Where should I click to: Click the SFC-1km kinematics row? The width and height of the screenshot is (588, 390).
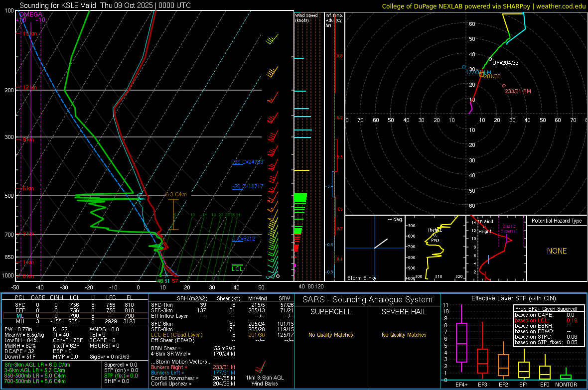pyautogui.click(x=222, y=305)
